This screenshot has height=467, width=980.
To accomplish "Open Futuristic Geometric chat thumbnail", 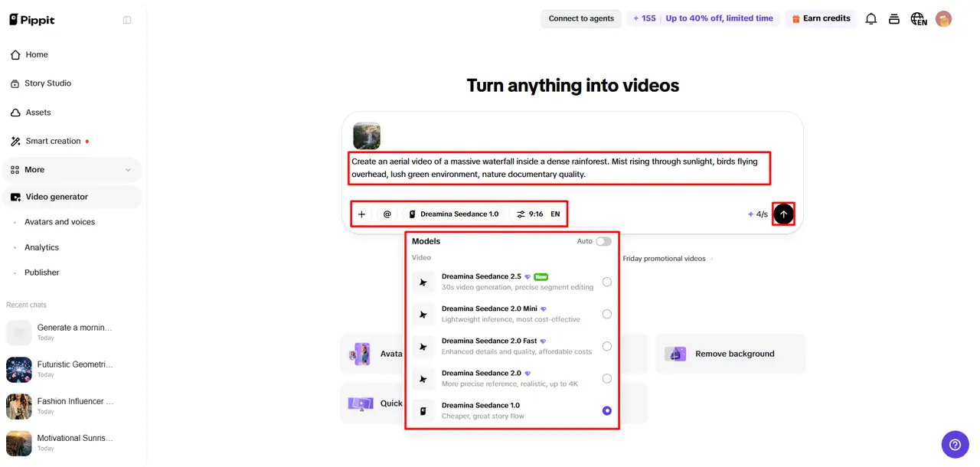I will click(19, 370).
